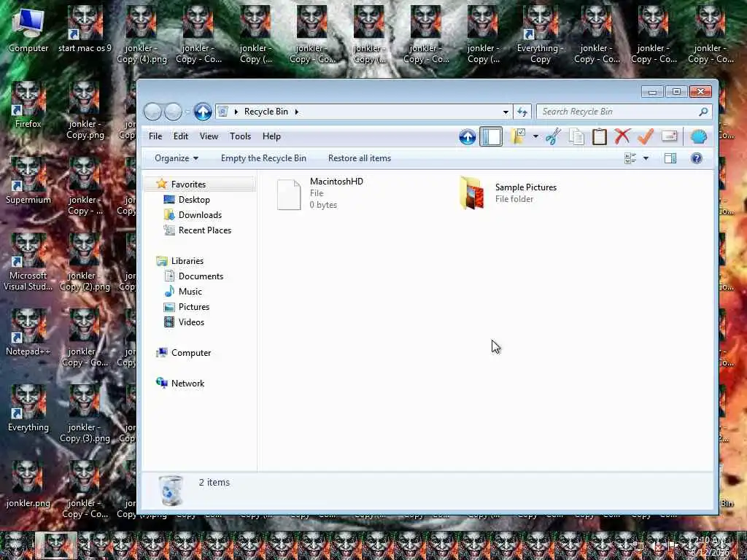
Task: Click the scissors Cut icon
Action: point(553,137)
